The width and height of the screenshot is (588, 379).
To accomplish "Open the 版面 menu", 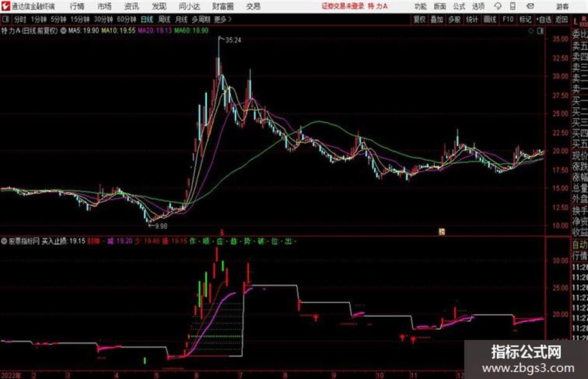I will coord(439,6).
